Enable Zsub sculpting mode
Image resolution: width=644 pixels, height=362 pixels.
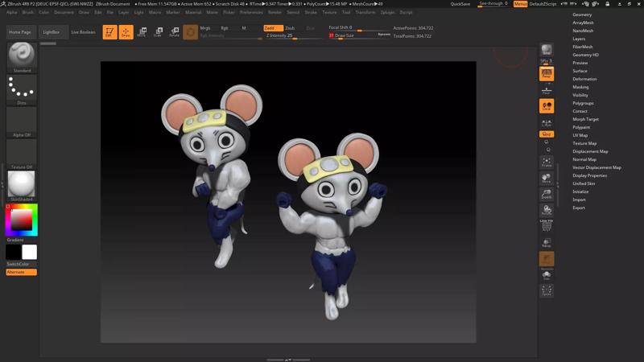point(290,27)
